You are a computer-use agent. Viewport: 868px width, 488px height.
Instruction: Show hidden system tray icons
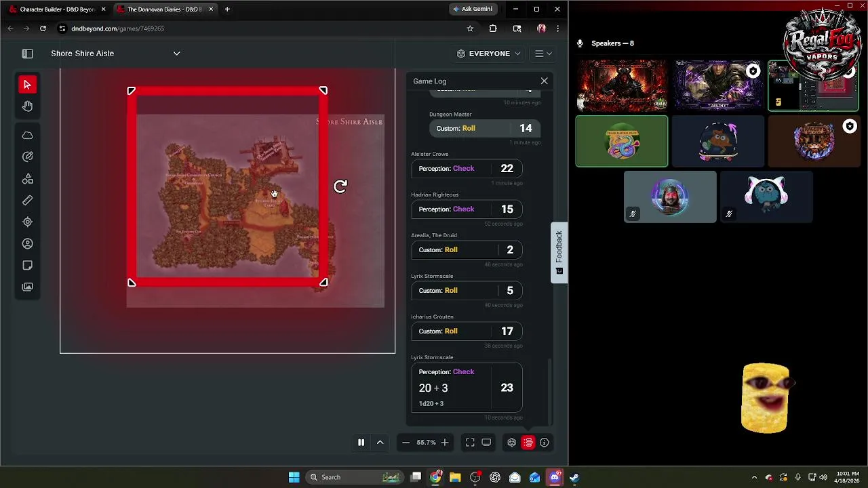point(754,477)
